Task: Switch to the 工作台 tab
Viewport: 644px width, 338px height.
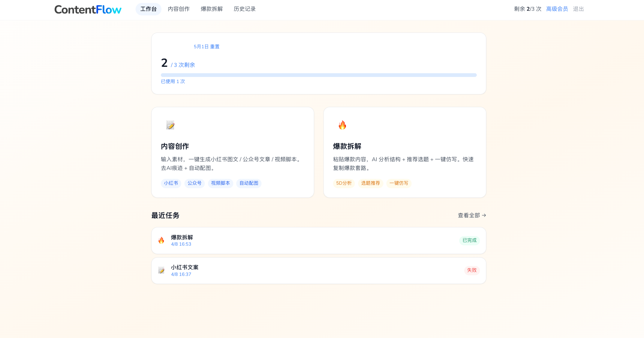Action: [x=148, y=9]
